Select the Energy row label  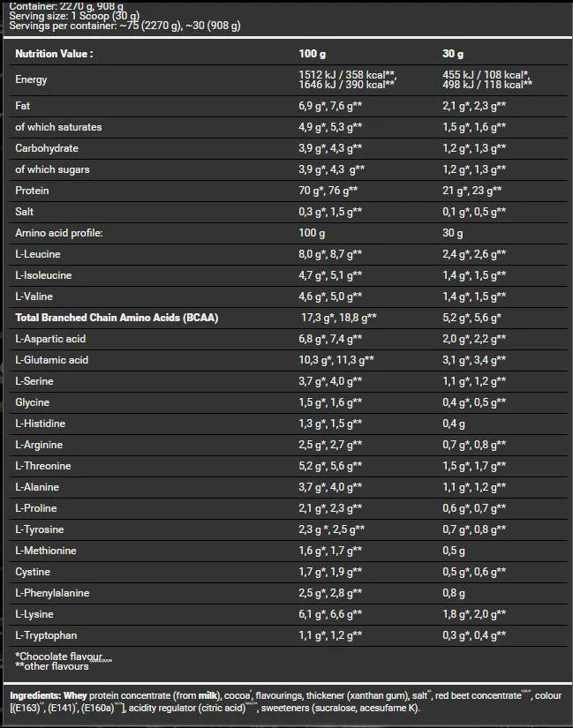tap(32, 79)
